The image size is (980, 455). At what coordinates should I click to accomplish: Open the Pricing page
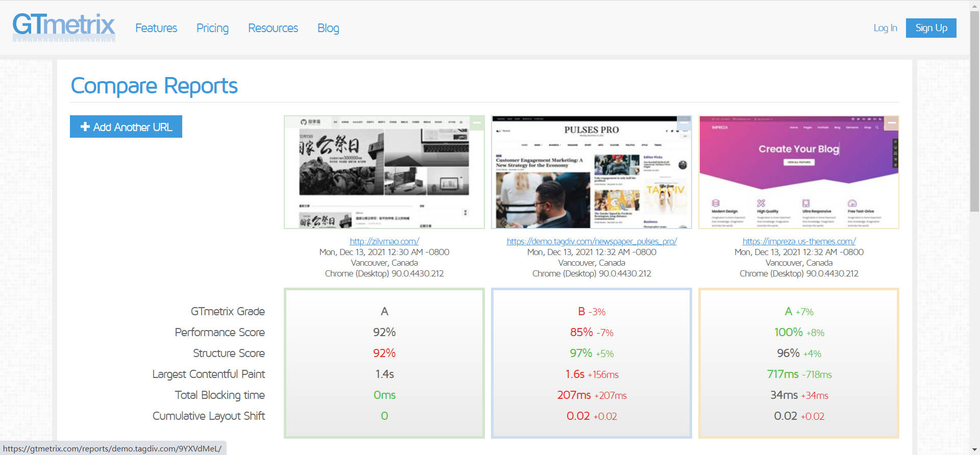coord(212,28)
